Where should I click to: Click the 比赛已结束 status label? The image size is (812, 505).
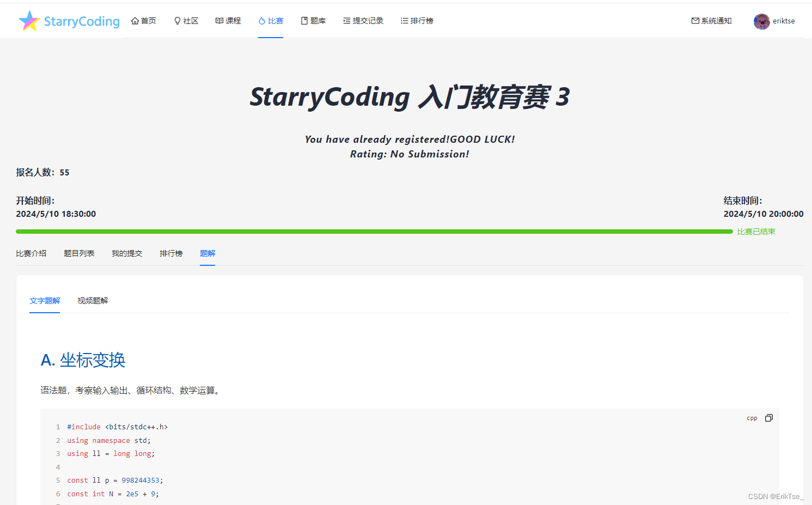[756, 232]
